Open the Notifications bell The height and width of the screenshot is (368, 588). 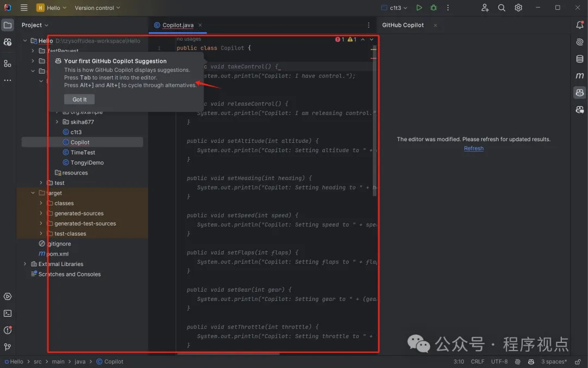(x=580, y=25)
